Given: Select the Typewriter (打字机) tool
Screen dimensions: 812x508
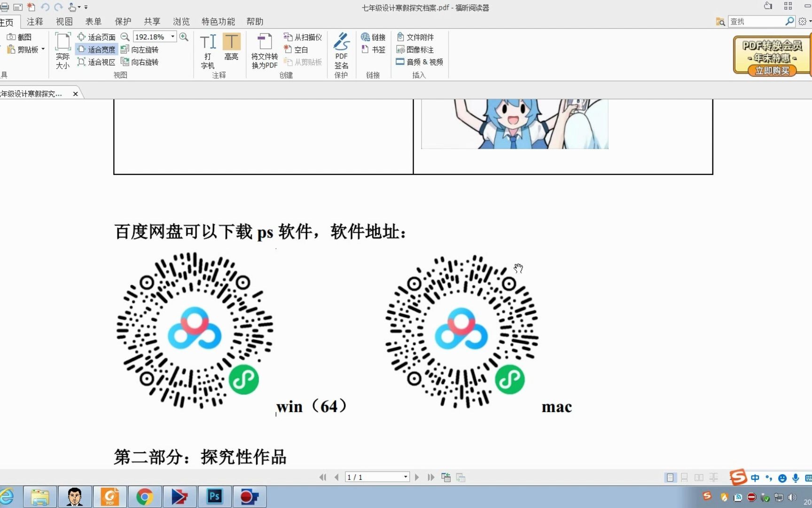Looking at the screenshot, I should (x=208, y=51).
